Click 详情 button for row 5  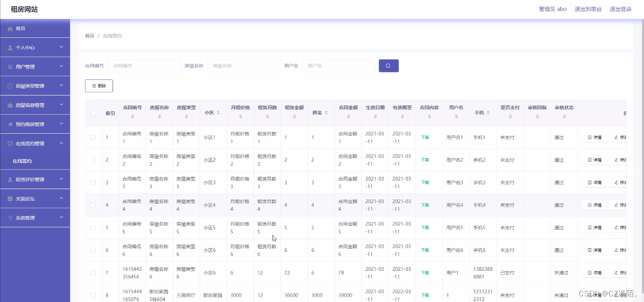[x=594, y=227]
